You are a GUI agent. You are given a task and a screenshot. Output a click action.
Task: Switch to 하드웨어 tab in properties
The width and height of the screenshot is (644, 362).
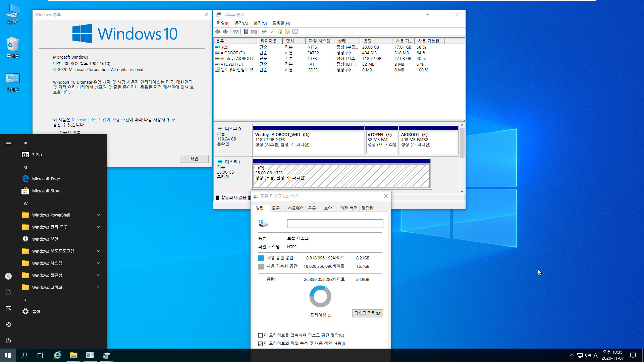pos(296,208)
